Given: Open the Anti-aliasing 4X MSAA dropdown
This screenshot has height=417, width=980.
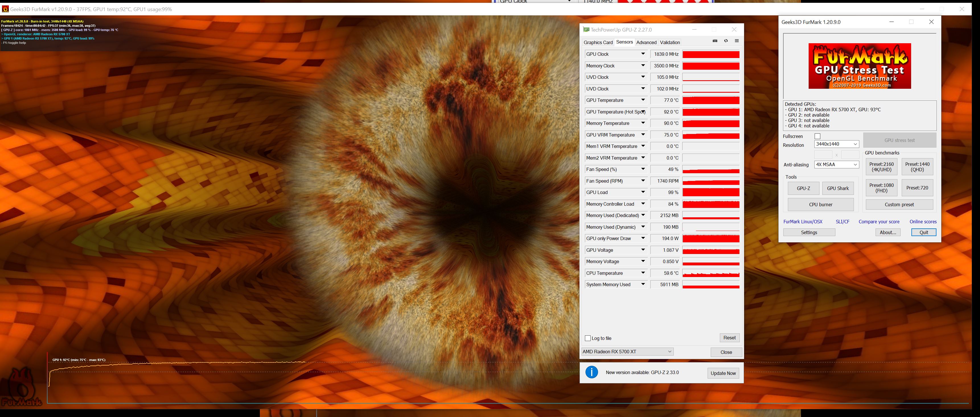Looking at the screenshot, I should [x=836, y=165].
